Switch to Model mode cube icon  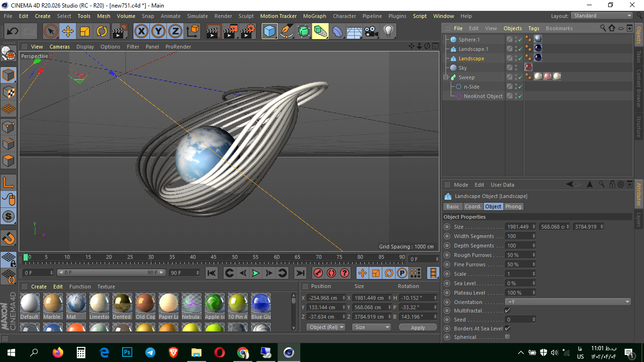point(9,75)
